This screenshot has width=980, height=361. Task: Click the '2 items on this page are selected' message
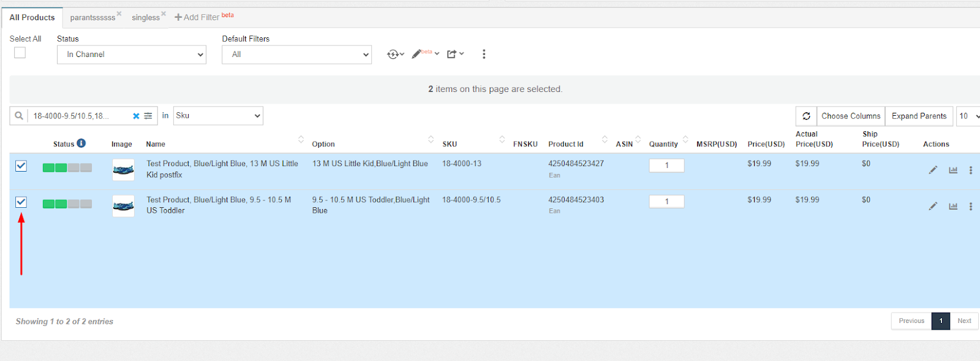[x=495, y=89]
